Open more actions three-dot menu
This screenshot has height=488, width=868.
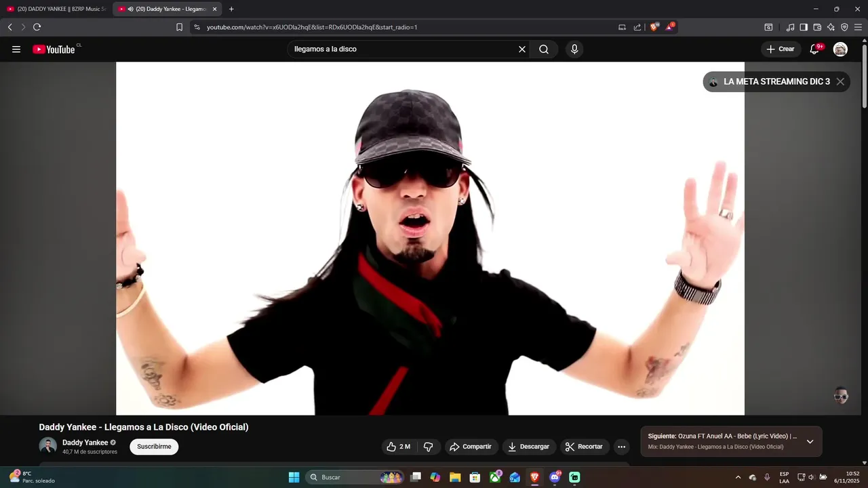click(x=621, y=447)
